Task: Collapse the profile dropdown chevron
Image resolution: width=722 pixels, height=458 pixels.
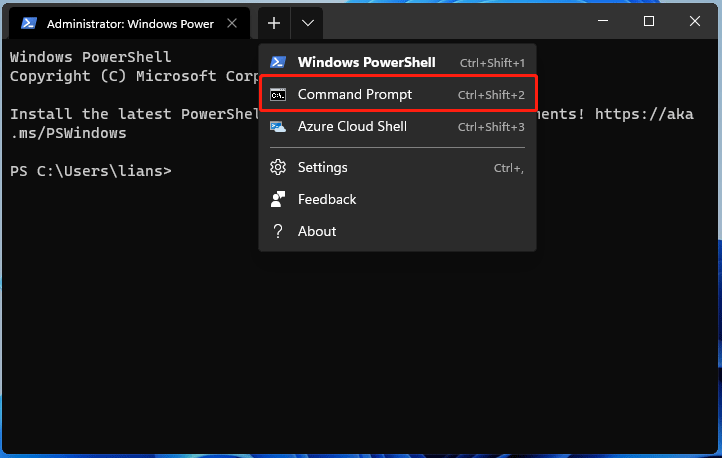Action: [307, 22]
